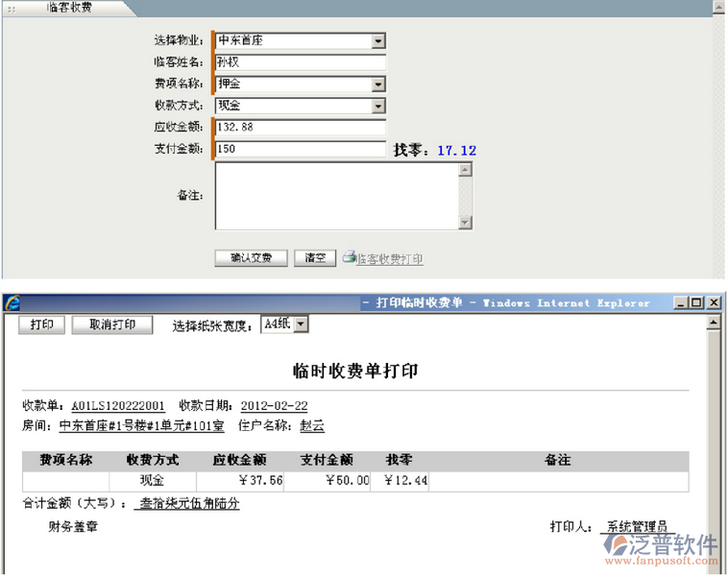728x576 pixels.
Task: Open the 临客收费打印 link
Action: click(x=389, y=259)
